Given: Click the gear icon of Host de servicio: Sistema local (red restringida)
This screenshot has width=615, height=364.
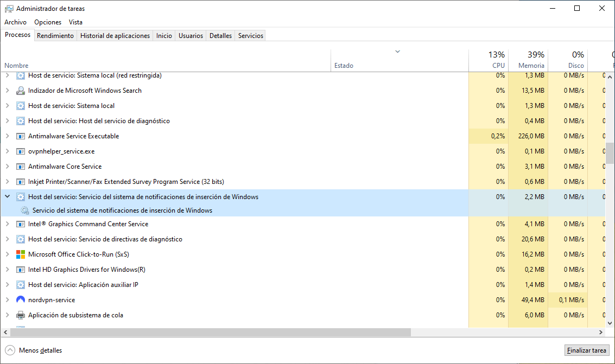Looking at the screenshot, I should 21,75.
